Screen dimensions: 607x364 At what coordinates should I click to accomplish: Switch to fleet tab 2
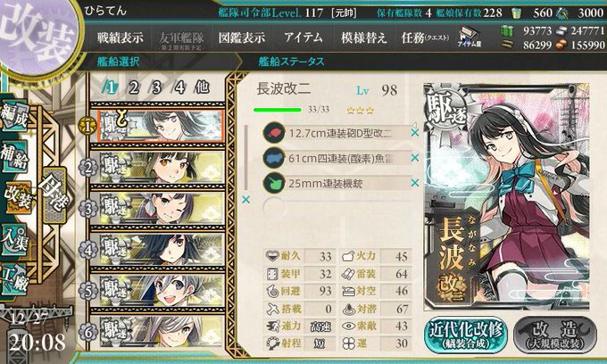click(x=134, y=88)
